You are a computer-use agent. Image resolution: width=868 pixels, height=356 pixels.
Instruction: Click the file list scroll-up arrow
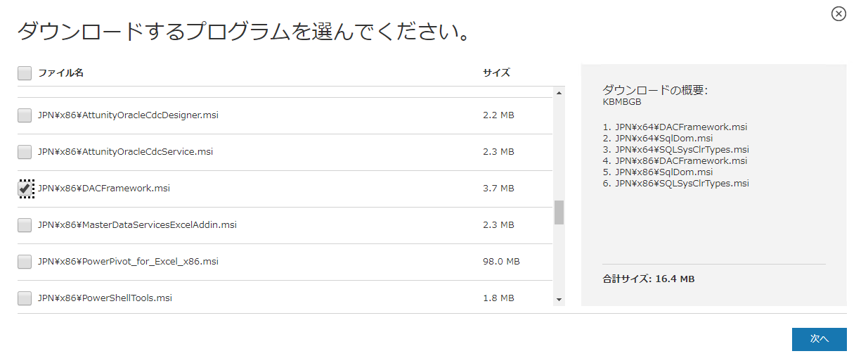[x=559, y=93]
